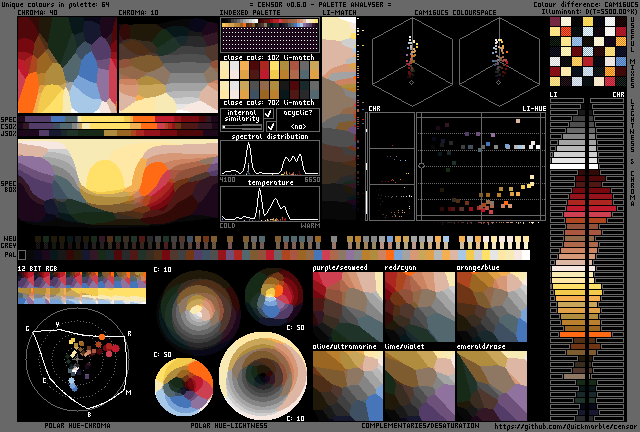Click the 'INDEXED PALETTE' heading
This screenshot has height=432, width=640.
(250, 12)
